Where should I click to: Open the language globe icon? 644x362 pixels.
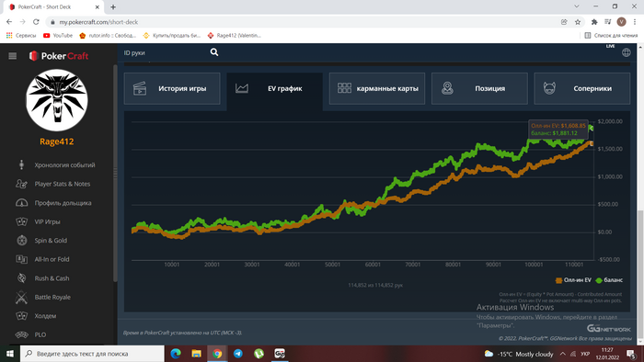click(626, 52)
